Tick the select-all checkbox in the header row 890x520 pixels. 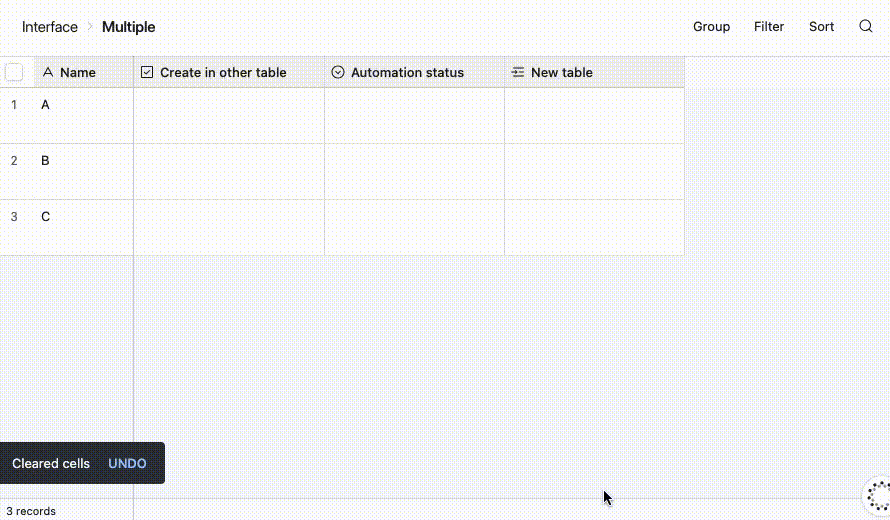pos(14,72)
